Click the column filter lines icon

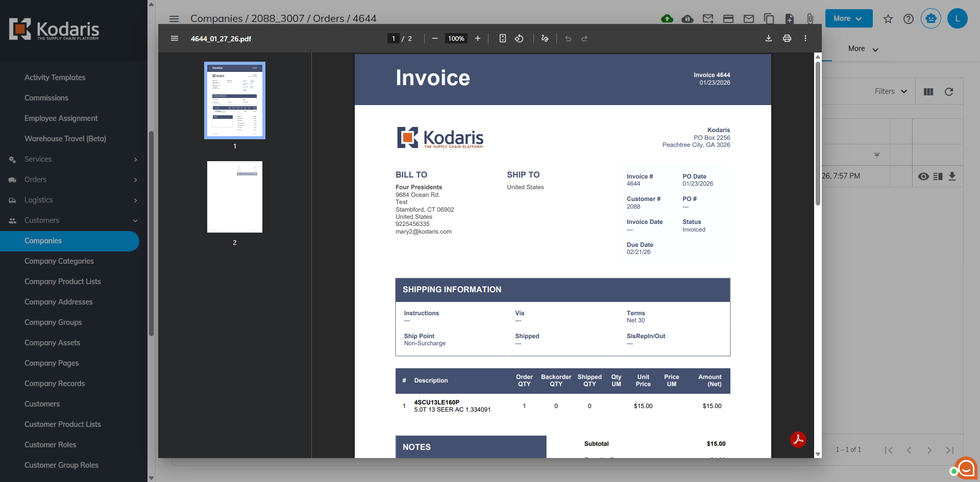[877, 155]
